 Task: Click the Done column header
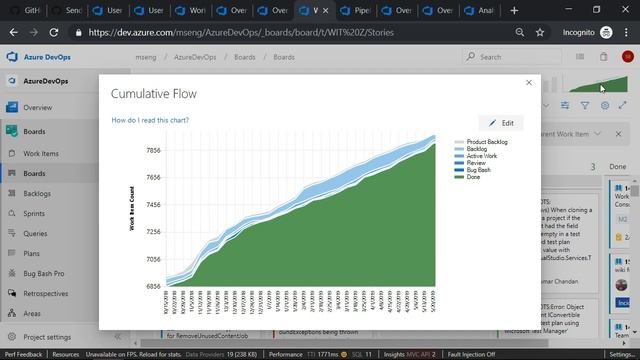[618, 167]
